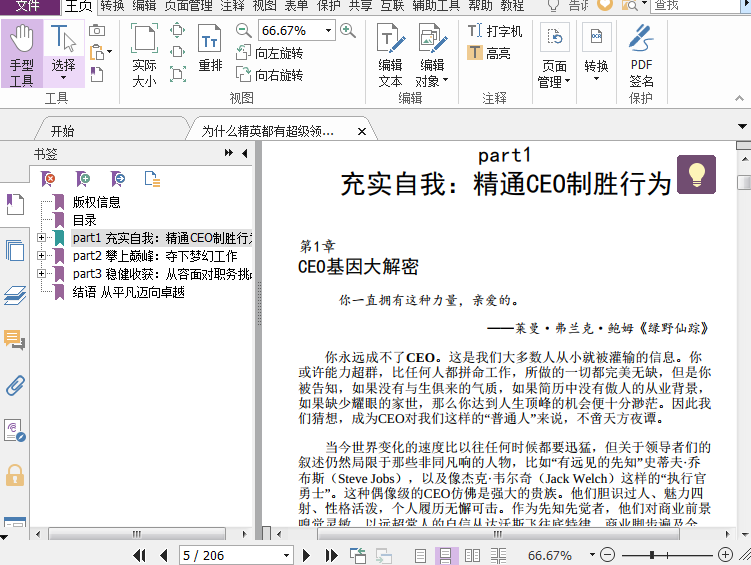
Task: Expand the bookmark panel options arrows
Action: coord(229,153)
